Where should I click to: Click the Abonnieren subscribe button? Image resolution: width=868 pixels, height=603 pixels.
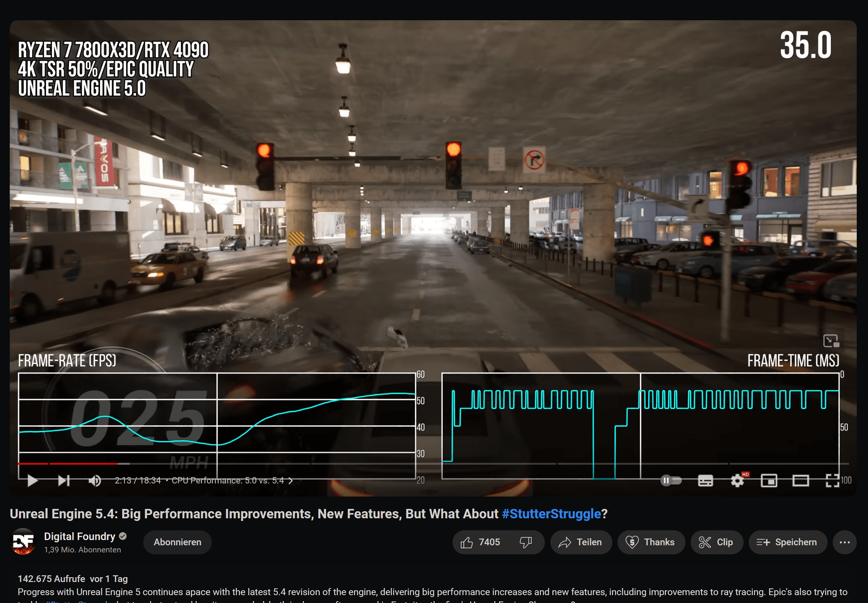click(x=177, y=542)
